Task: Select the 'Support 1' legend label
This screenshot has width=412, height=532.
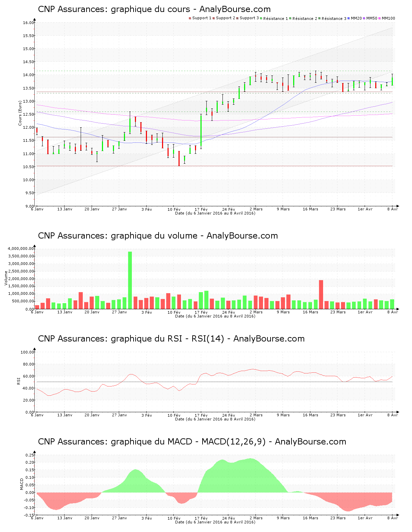Action: coord(202,18)
